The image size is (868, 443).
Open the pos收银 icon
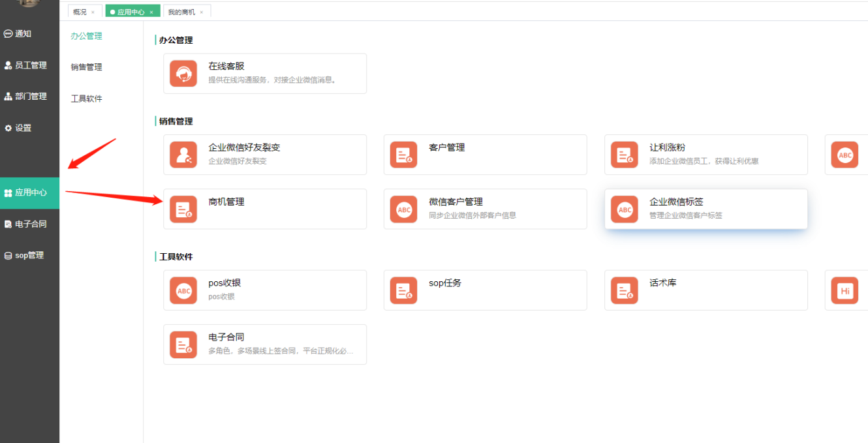[x=183, y=290]
